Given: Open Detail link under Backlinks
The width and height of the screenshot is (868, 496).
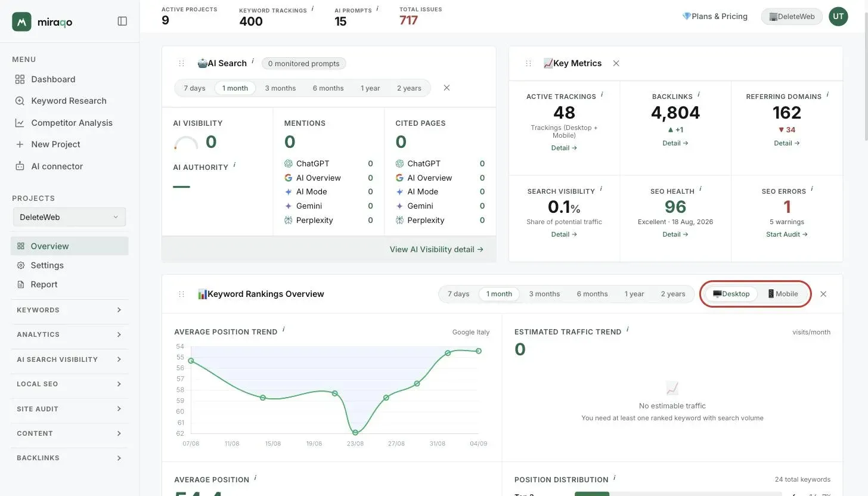Looking at the screenshot, I should (675, 143).
